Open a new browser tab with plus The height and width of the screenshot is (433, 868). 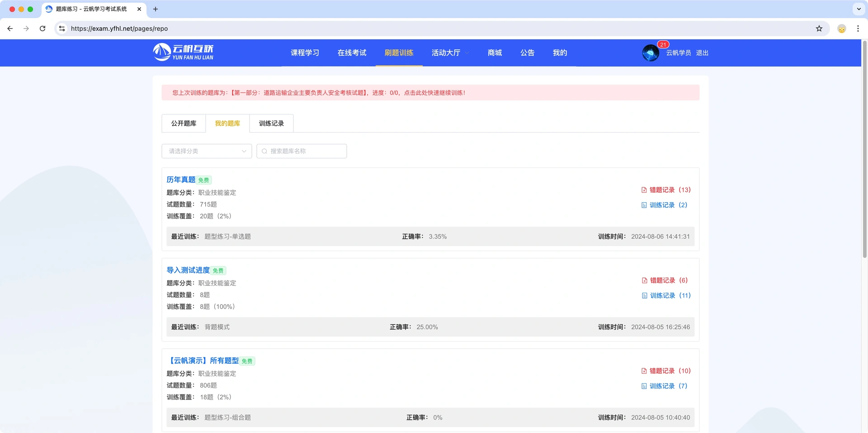click(x=156, y=9)
